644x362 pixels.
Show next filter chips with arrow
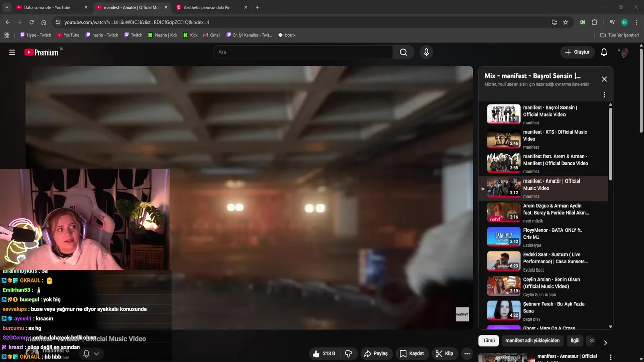tap(605, 343)
